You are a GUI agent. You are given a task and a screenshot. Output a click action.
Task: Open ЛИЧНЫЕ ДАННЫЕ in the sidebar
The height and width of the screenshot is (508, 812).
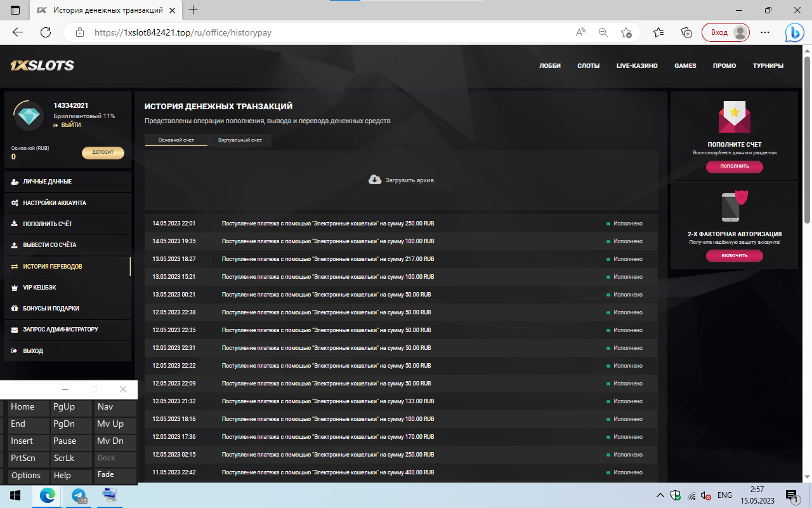68,182
